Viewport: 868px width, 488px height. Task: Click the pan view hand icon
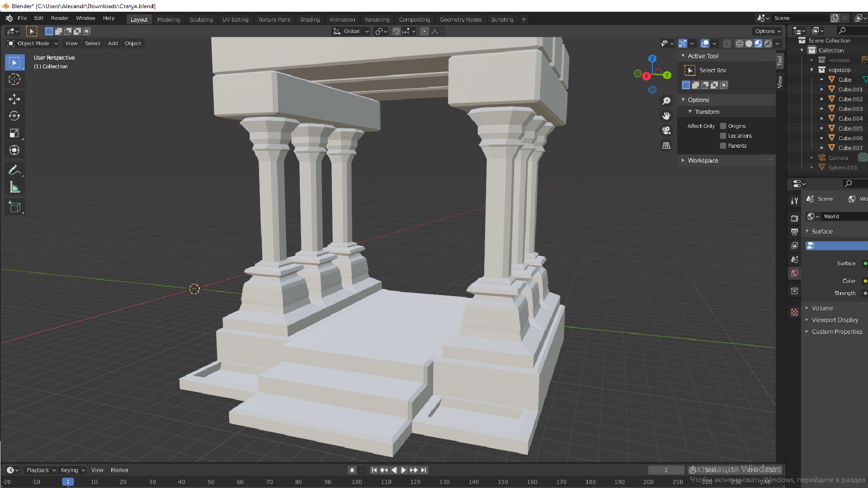[666, 116]
